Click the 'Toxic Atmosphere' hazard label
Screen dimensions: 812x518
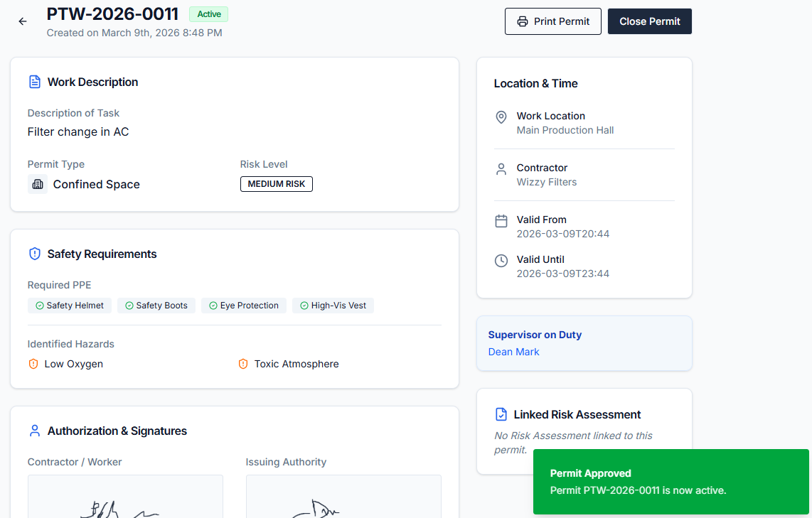click(x=297, y=364)
